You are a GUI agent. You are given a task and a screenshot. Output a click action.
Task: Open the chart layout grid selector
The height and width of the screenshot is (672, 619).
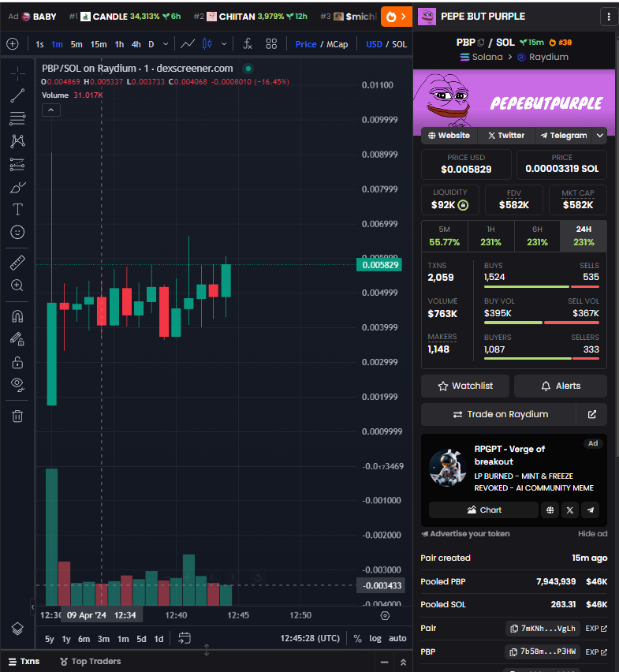click(271, 43)
